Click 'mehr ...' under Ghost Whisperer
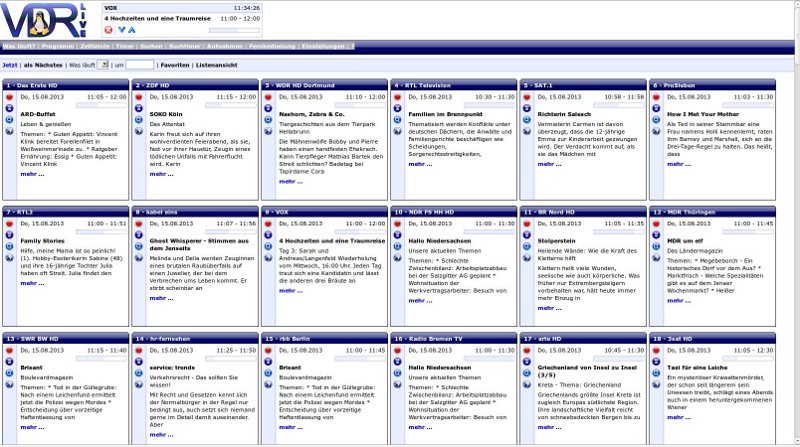 [162, 298]
